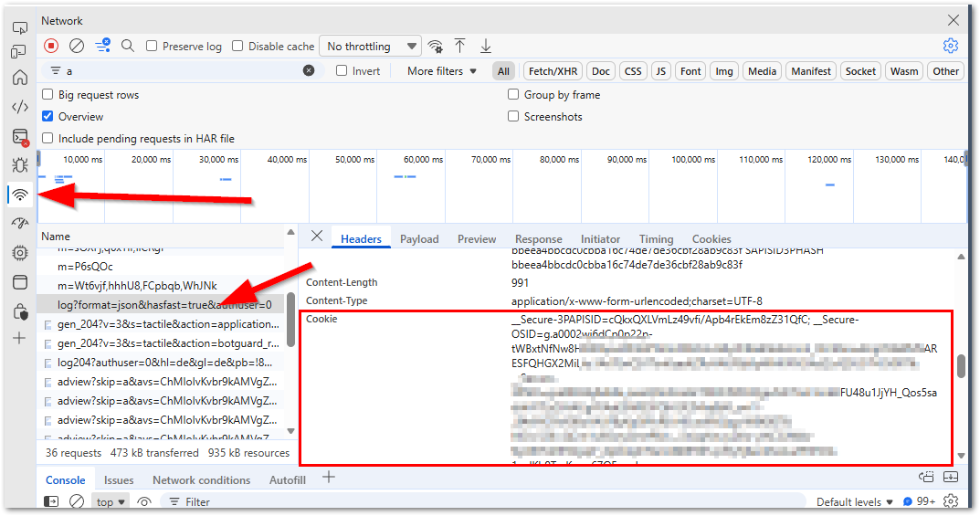Clear the network log
Screen dimensions: 980x516
(x=76, y=46)
